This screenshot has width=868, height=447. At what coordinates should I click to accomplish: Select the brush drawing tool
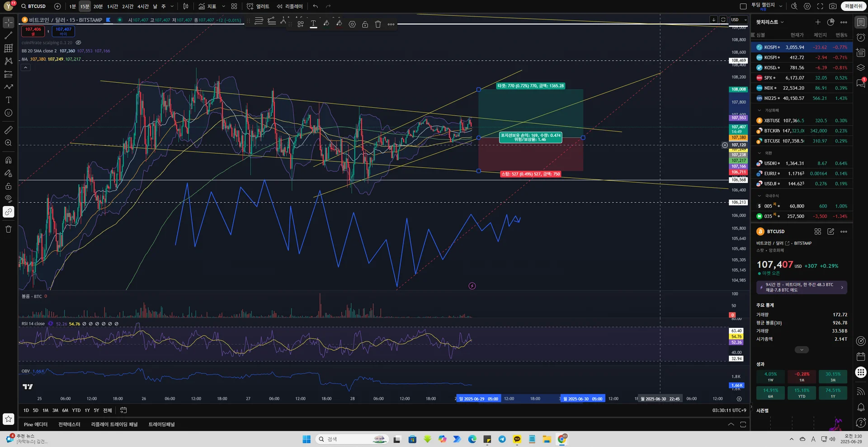9,87
